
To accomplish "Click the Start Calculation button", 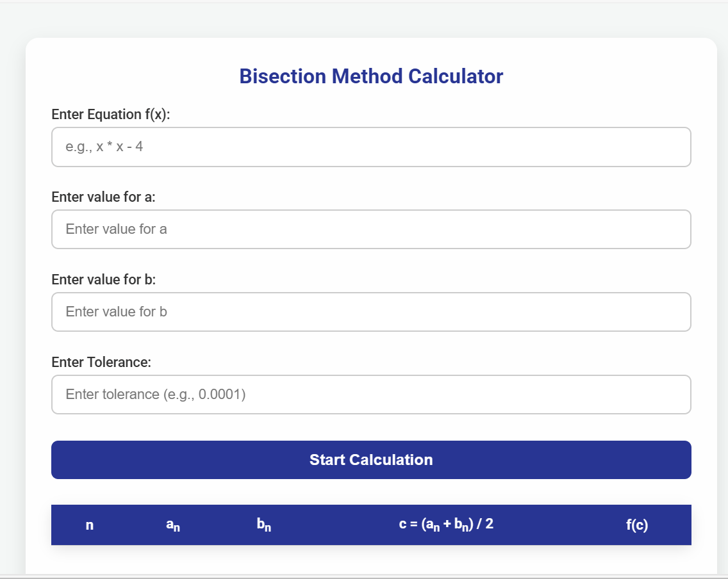I will tap(371, 460).
